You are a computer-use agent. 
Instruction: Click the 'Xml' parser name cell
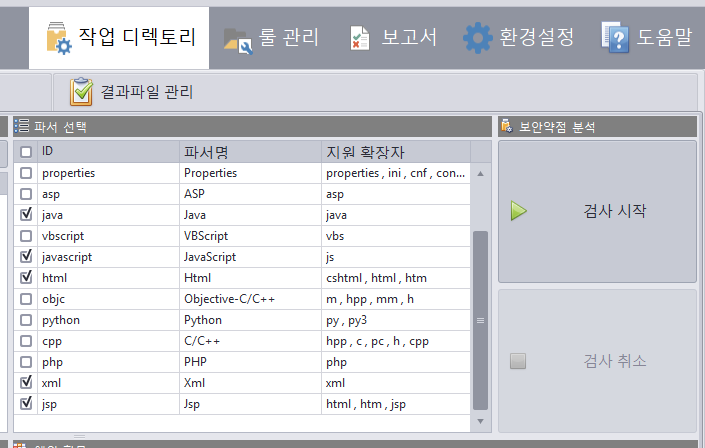250,383
